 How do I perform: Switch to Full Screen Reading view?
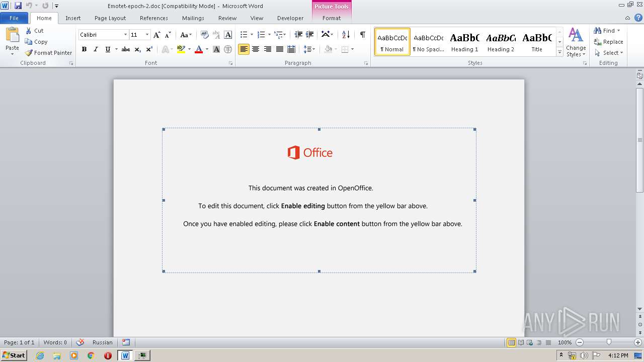coord(521,342)
